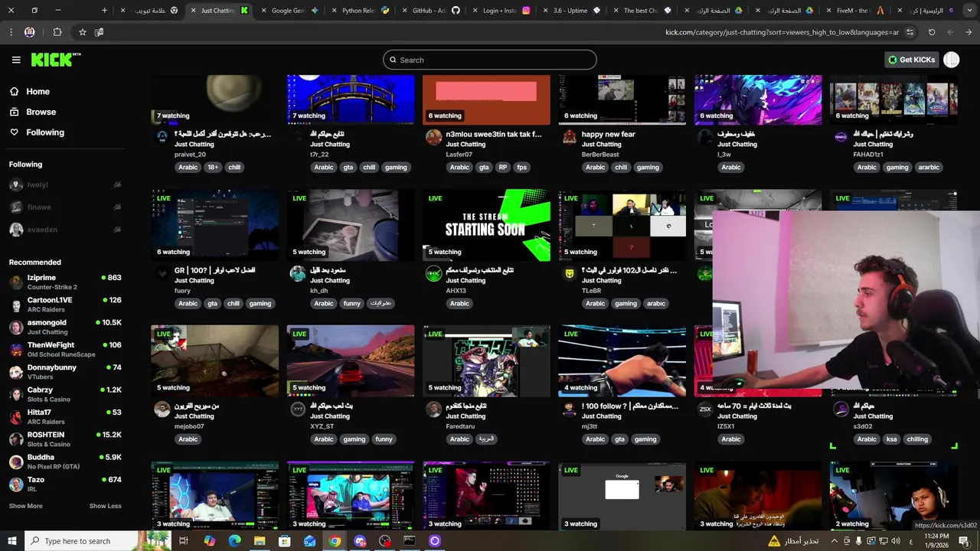Image resolution: width=980 pixels, height=551 pixels.
Task: Click the chilling tag under s3d02
Action: [x=917, y=439]
